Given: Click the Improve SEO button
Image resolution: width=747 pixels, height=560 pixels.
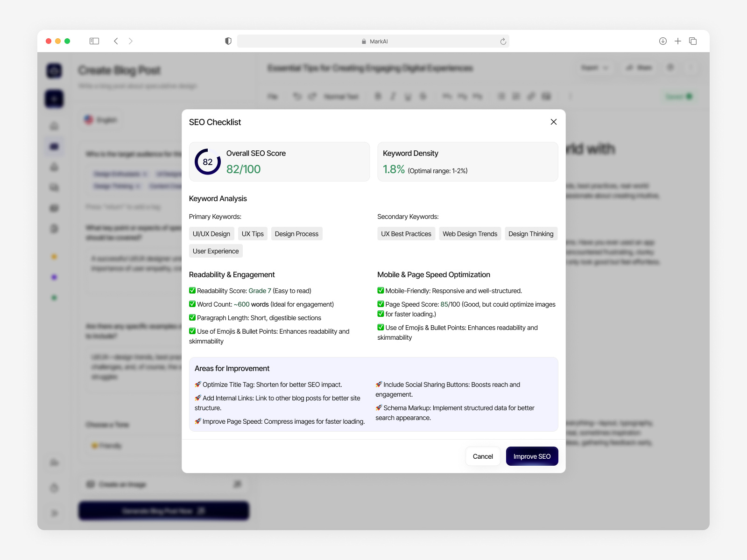Looking at the screenshot, I should click(x=532, y=456).
